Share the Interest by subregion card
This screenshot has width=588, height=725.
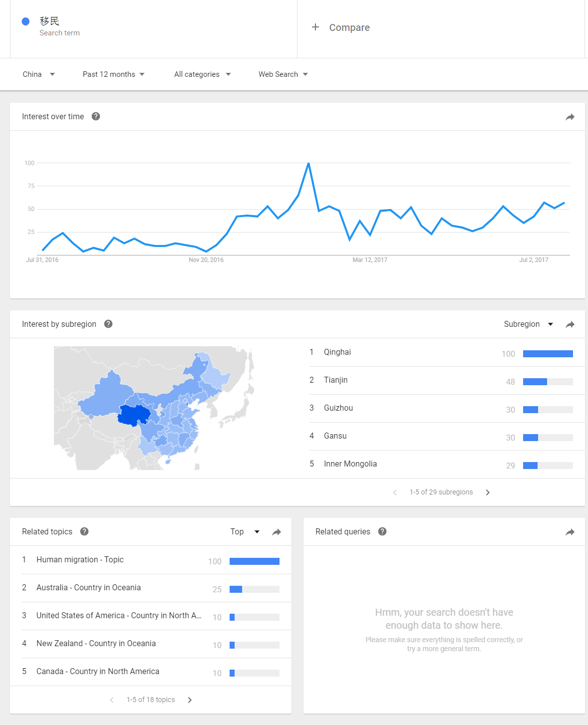click(x=570, y=324)
